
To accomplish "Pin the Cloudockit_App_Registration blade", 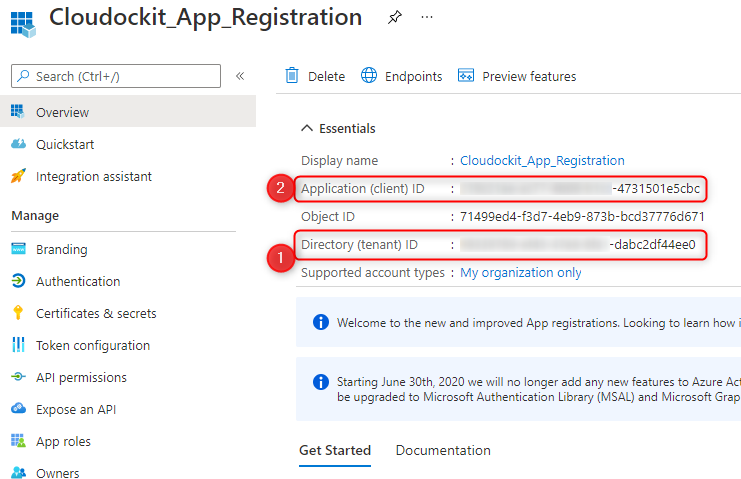I will (395, 17).
